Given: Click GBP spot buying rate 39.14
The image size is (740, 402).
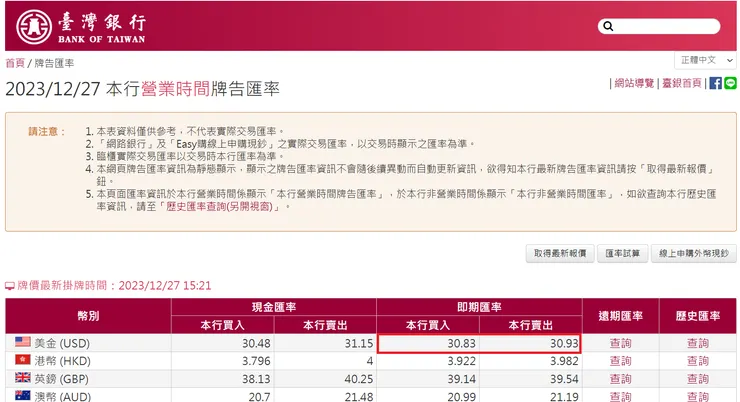Looking at the screenshot, I should click(462, 379).
